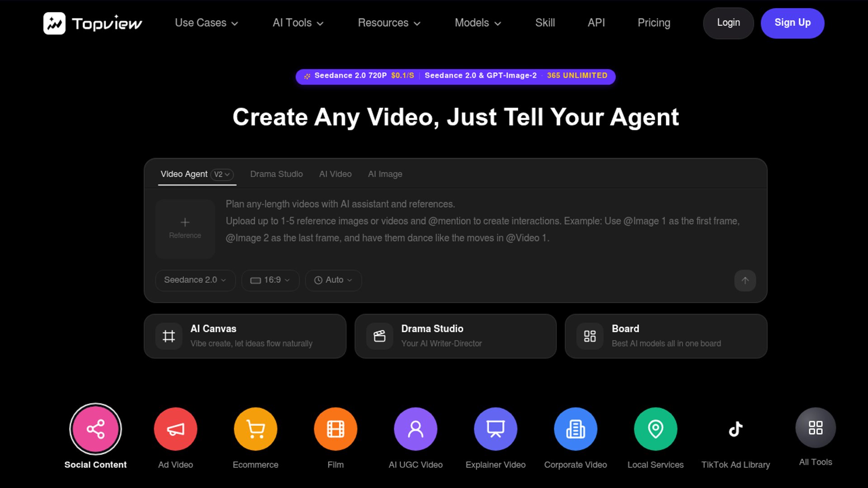Select the Local Services map pin icon
Viewport: 868px width, 488px height.
point(656,429)
